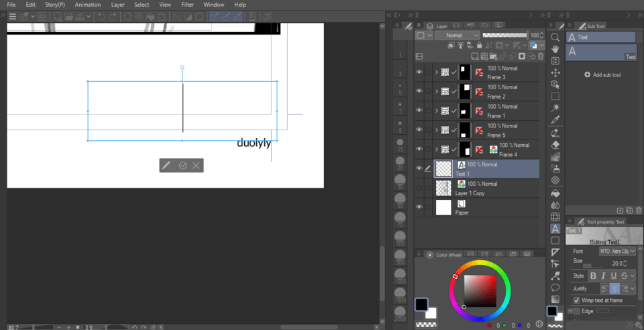The height and width of the screenshot is (330, 644).
Task: Select the Hand move tool
Action: coord(555,49)
